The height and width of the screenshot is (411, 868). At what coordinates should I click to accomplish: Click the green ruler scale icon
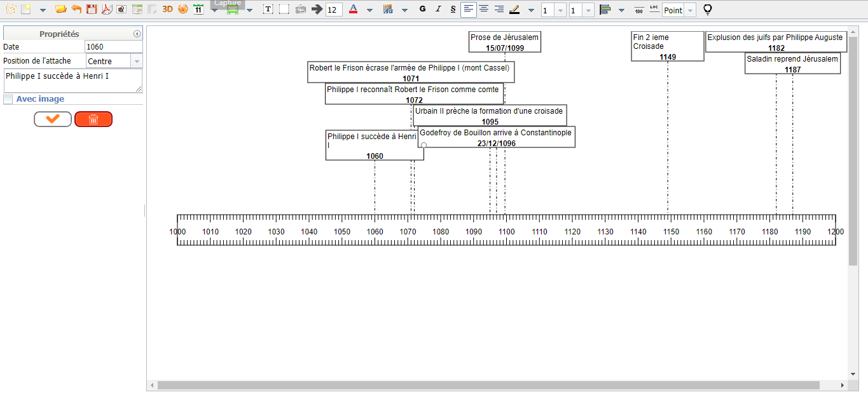tap(233, 10)
